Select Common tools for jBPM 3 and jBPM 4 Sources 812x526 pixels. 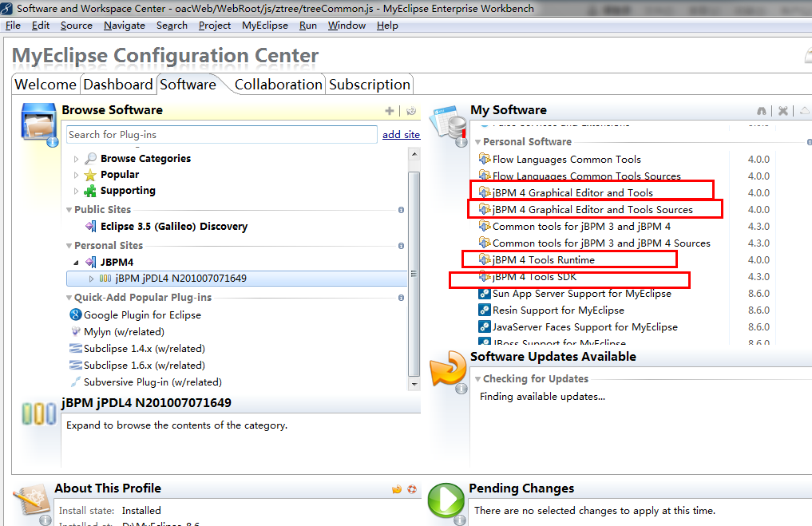click(x=601, y=243)
